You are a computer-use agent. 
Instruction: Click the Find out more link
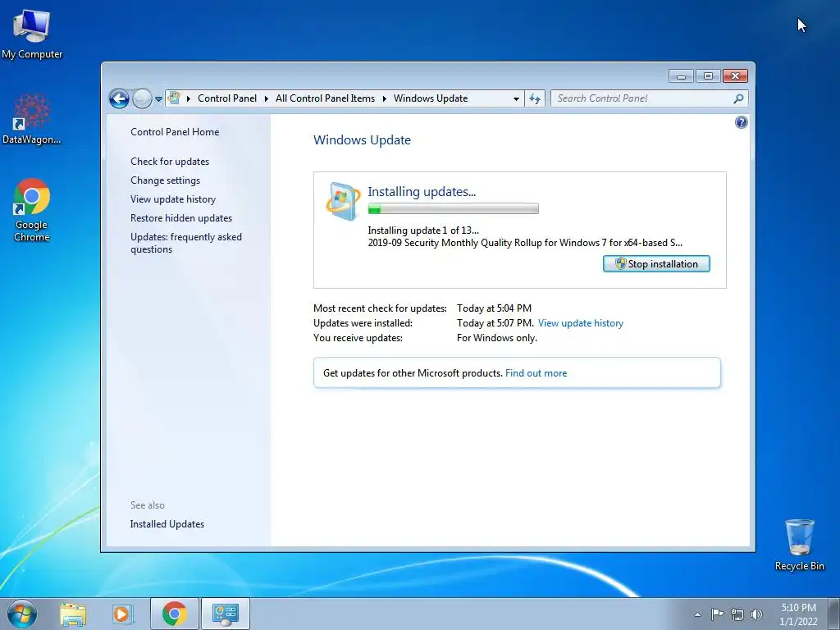[x=536, y=373]
